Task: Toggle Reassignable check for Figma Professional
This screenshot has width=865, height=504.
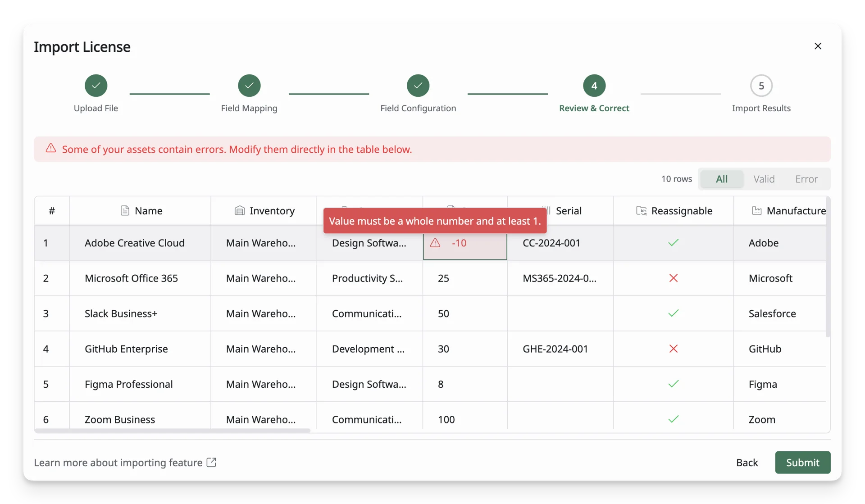Action: (674, 384)
